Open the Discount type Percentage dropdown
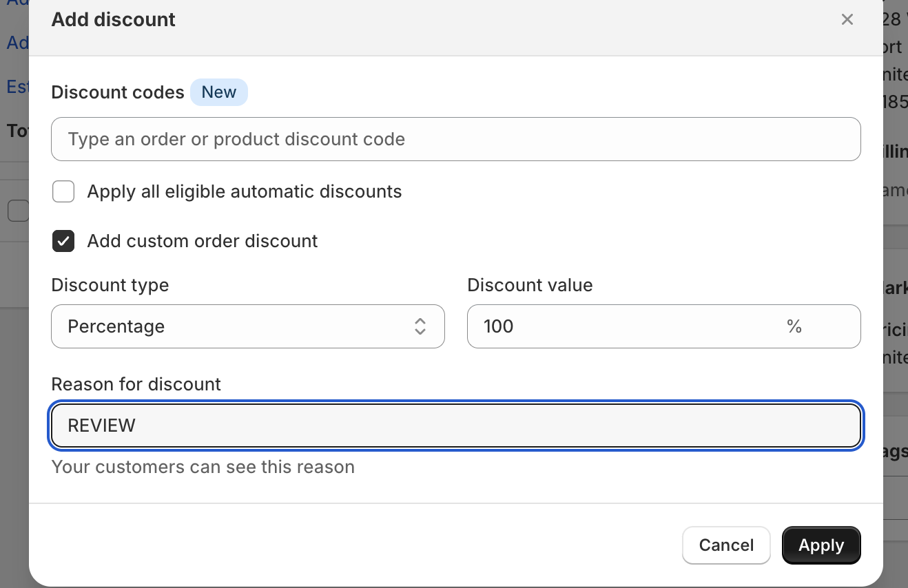This screenshot has width=908, height=588. coord(247,326)
